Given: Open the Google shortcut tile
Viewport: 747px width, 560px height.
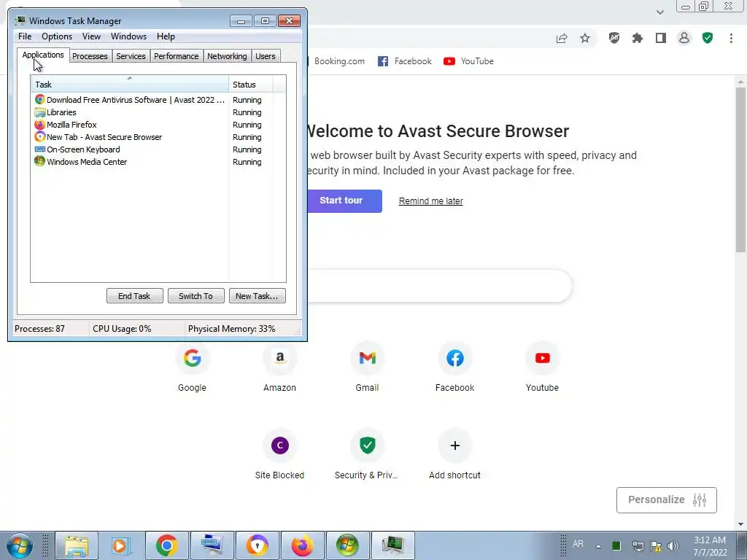Looking at the screenshot, I should [192, 367].
